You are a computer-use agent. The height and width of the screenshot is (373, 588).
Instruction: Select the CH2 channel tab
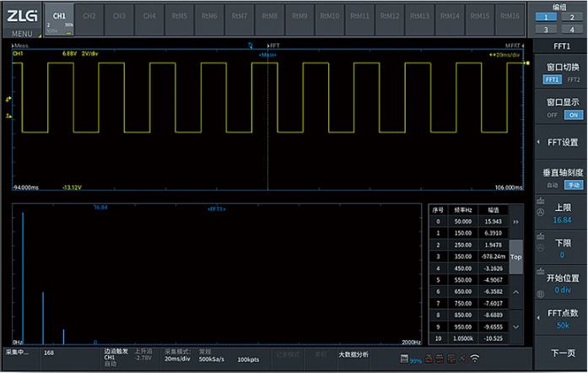(89, 19)
